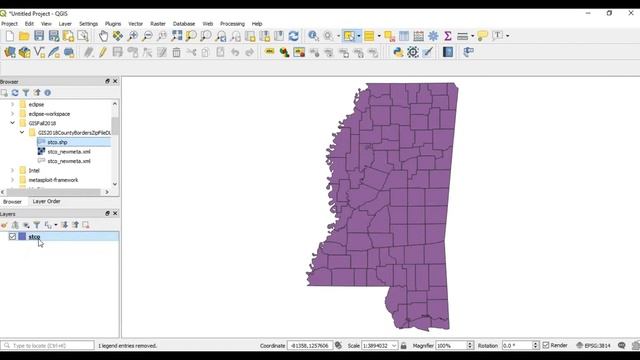Click the Zoom Full extent icon

coord(176,36)
